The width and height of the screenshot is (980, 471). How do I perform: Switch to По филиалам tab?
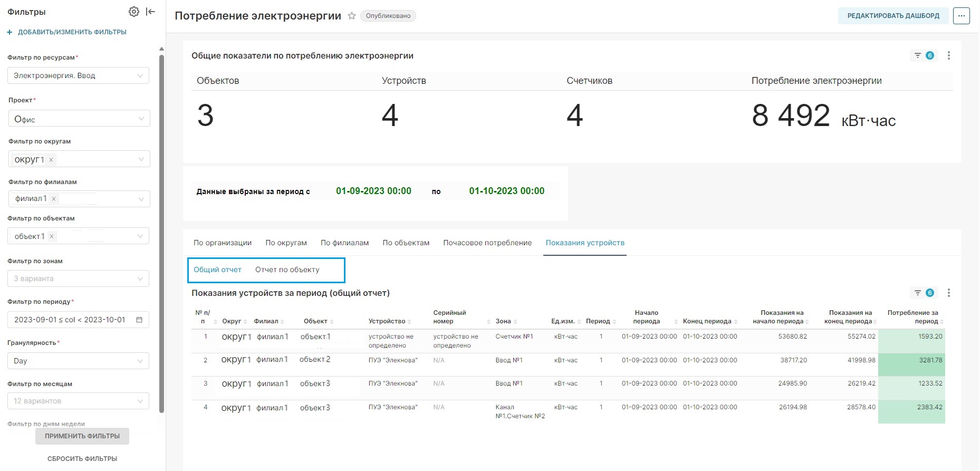[x=345, y=243]
